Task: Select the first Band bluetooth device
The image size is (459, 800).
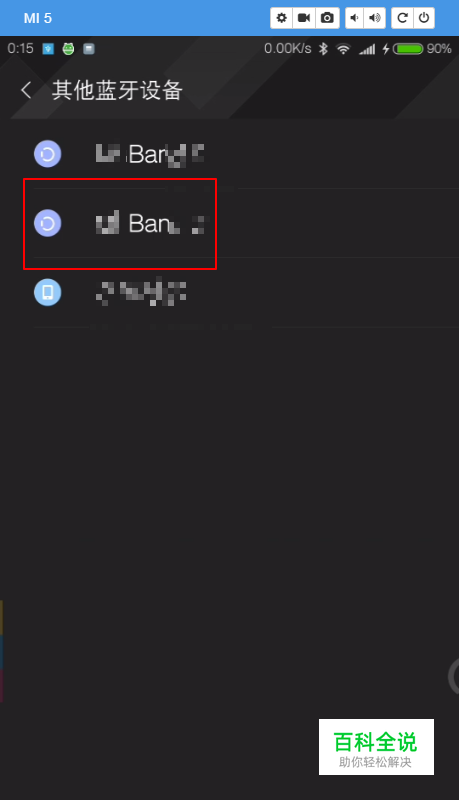Action: coord(247,154)
